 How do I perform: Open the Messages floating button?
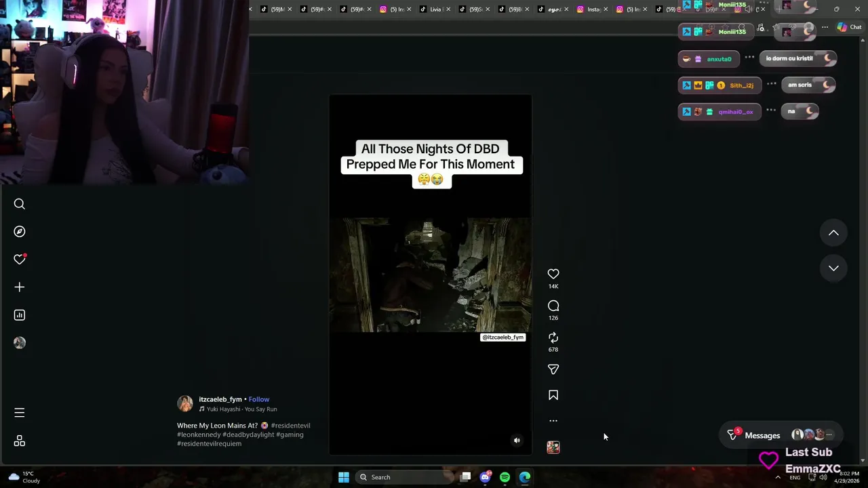(x=780, y=435)
